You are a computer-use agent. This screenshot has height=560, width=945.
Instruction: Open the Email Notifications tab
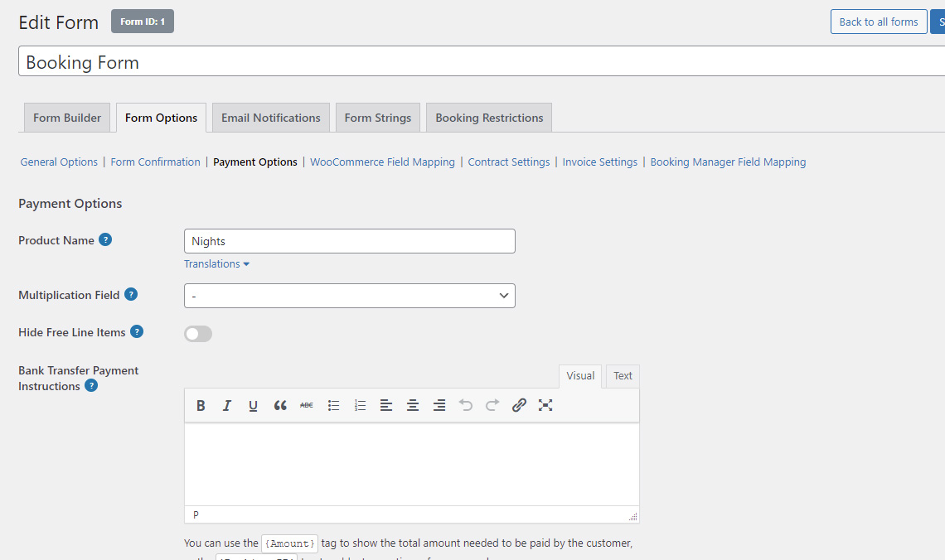270,118
